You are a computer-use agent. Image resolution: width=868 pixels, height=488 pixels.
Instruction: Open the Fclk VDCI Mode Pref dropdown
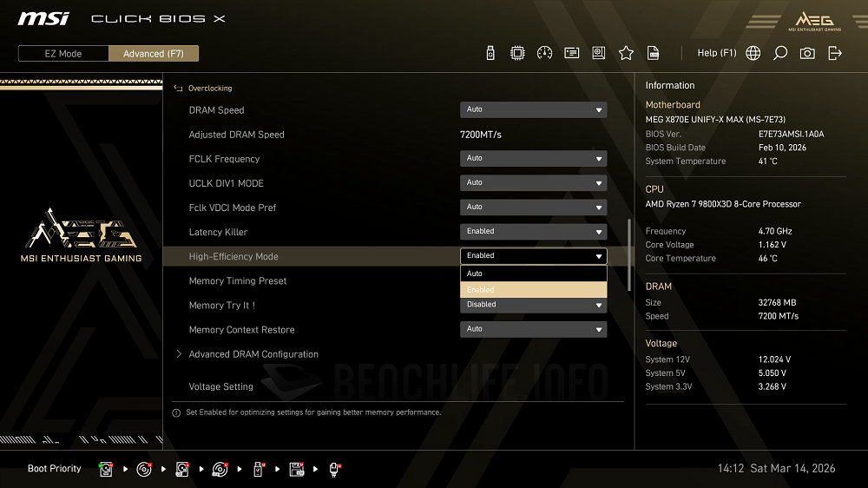click(x=533, y=208)
